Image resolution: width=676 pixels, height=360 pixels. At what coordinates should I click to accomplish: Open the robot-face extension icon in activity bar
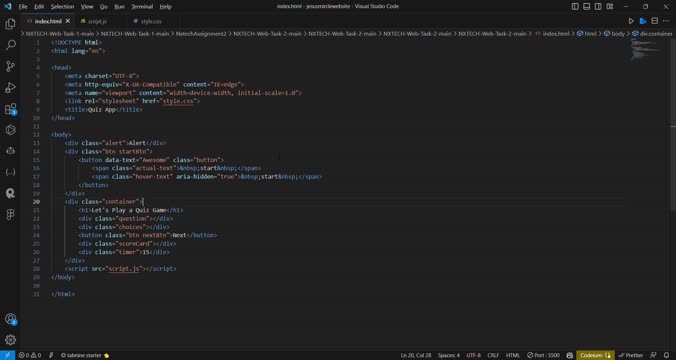[x=10, y=151]
